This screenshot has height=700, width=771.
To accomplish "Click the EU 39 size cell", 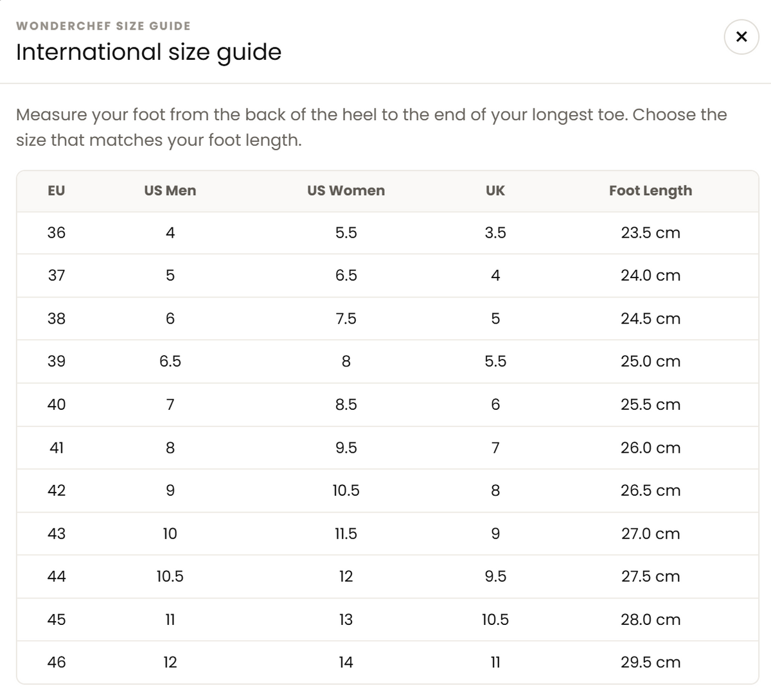I will [x=57, y=362].
